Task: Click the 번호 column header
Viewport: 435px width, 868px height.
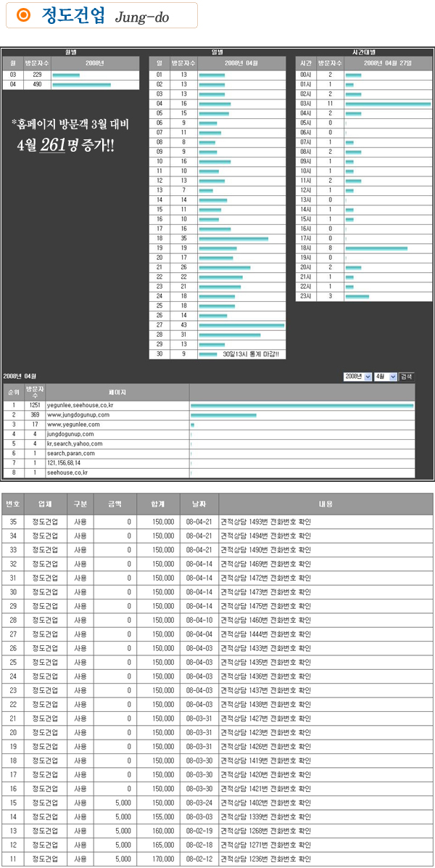Action: point(13,503)
